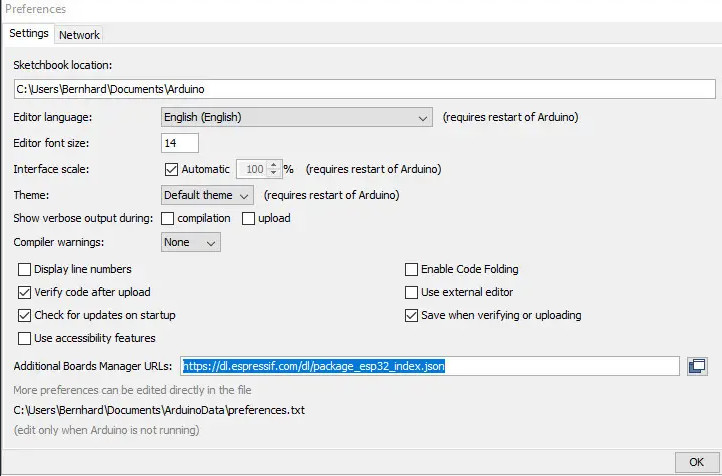Enable verbose output during upload
Screen dimensions: 722x476
249,218
